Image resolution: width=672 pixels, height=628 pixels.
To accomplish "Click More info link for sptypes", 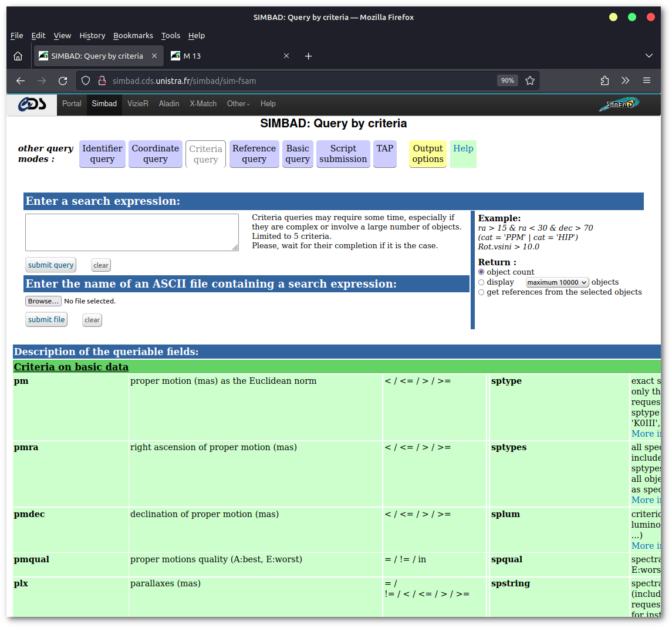I will (646, 500).
